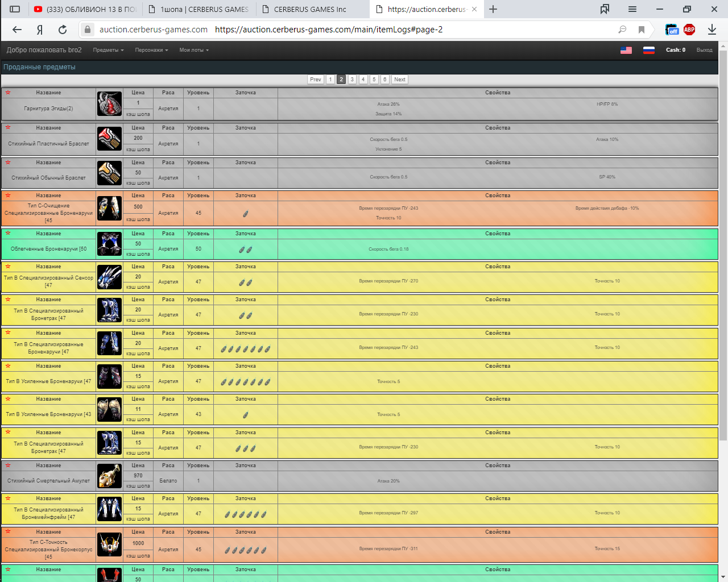Switch to the CERBERUS GAMES Inc tab

point(310,9)
